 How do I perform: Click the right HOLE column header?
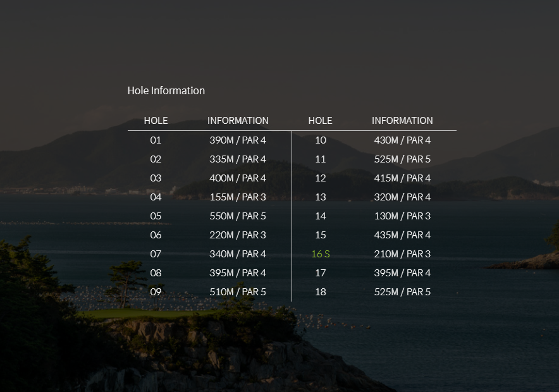pos(320,121)
